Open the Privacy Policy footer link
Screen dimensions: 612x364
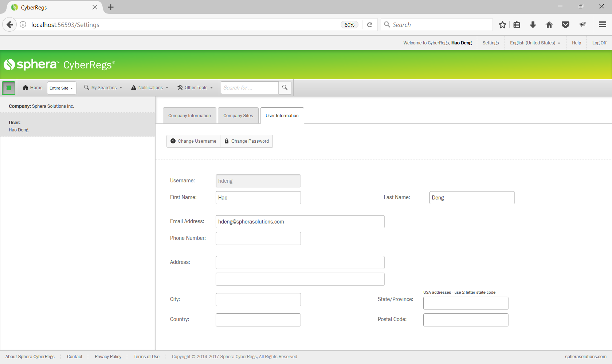pos(108,357)
